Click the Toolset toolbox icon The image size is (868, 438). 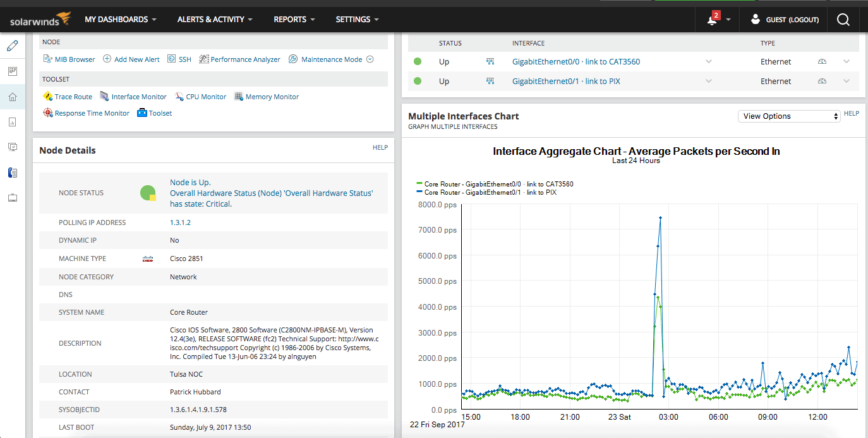tap(142, 113)
